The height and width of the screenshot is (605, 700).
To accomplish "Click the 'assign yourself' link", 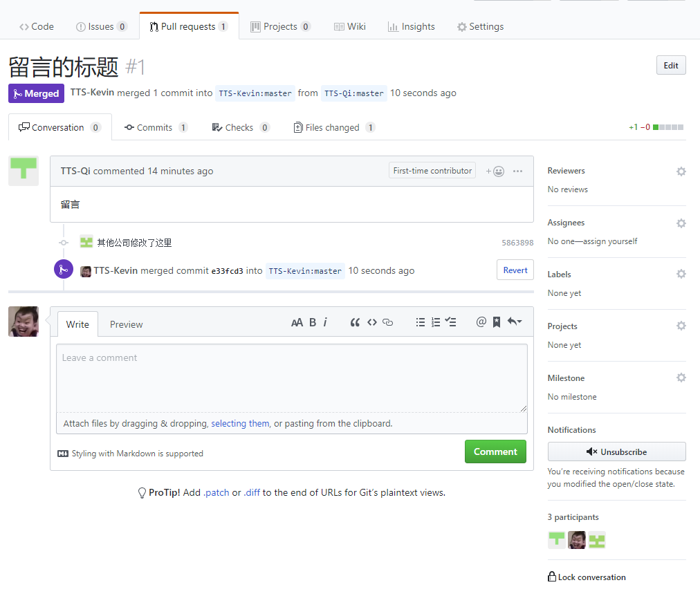I will click(610, 241).
